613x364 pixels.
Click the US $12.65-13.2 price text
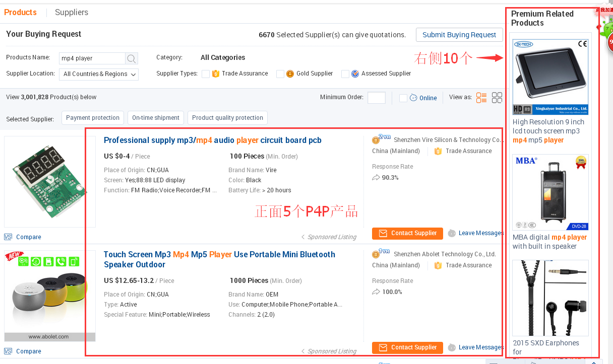coord(129,280)
